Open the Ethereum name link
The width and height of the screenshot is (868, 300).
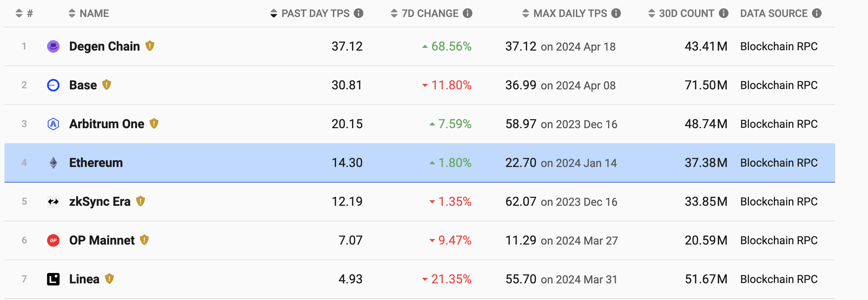pyautogui.click(x=96, y=163)
